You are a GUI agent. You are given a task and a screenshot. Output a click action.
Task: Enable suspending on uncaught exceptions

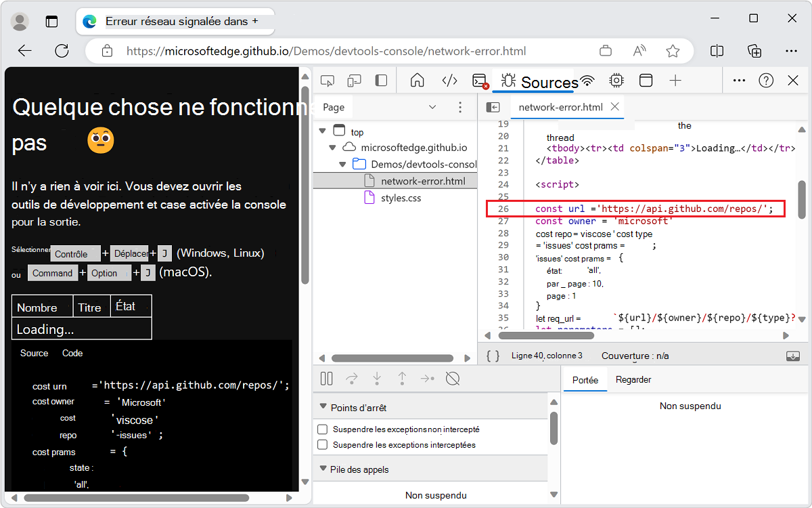321,429
